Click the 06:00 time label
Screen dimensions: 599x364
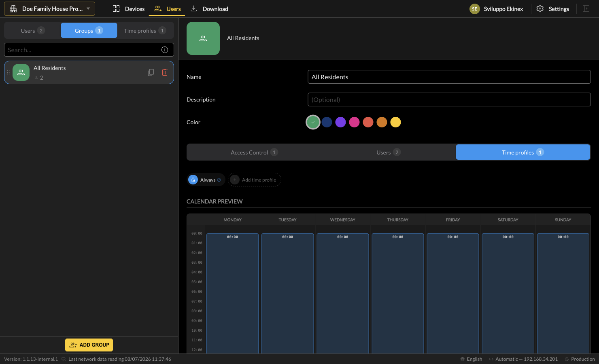click(x=197, y=292)
